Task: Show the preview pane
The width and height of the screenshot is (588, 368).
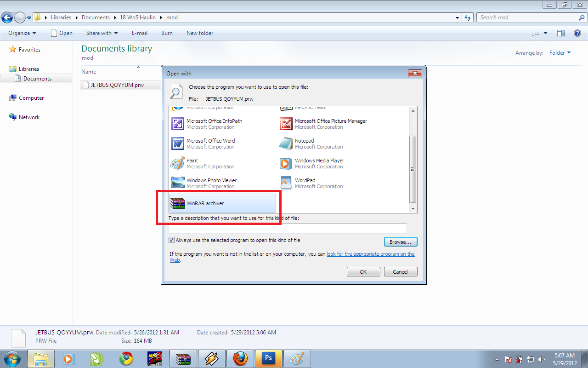Action: 560,33
